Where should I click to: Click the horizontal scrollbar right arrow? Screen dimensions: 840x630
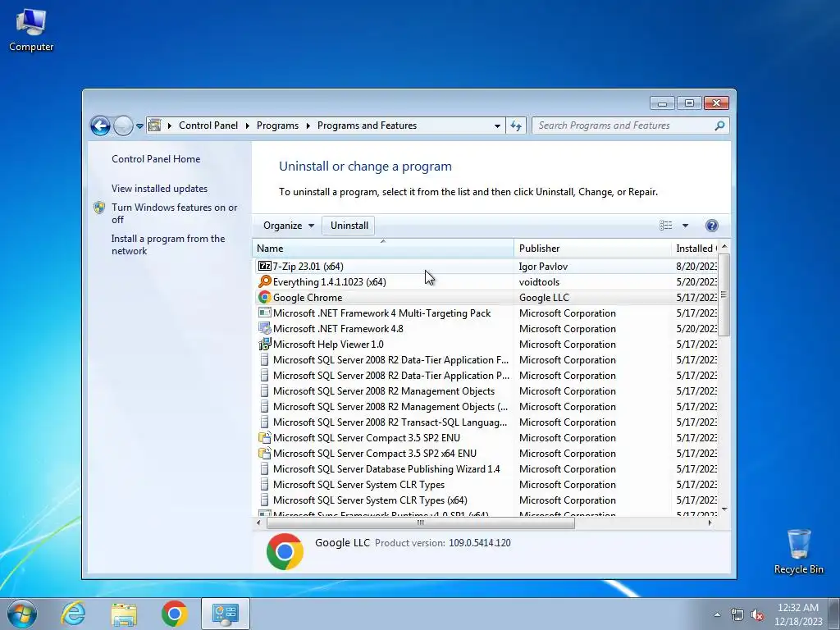tap(710, 523)
